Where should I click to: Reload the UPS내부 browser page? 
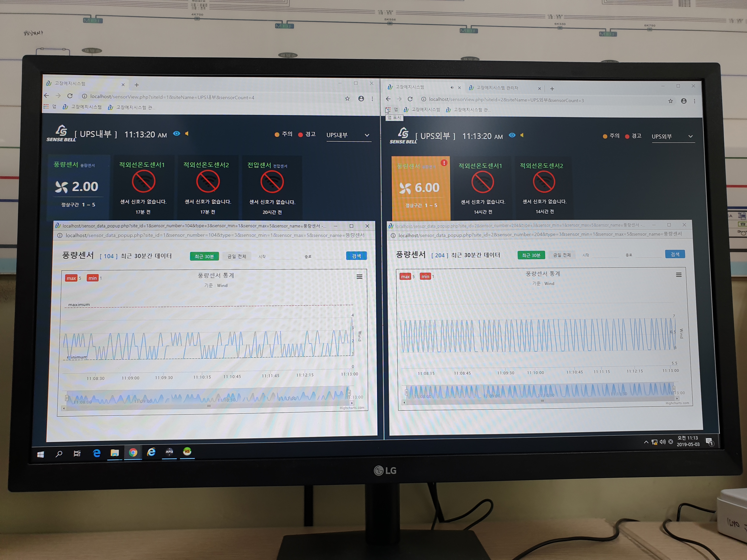70,96
